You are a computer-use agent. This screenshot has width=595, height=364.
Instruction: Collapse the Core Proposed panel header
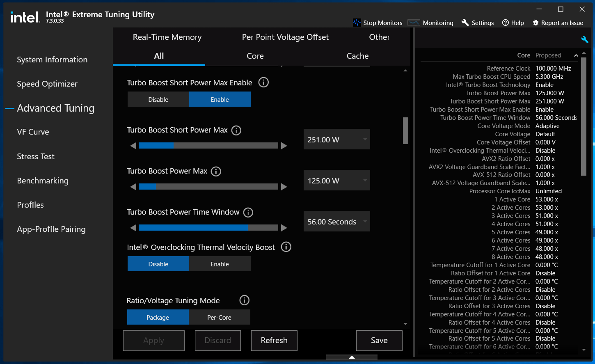tap(576, 55)
